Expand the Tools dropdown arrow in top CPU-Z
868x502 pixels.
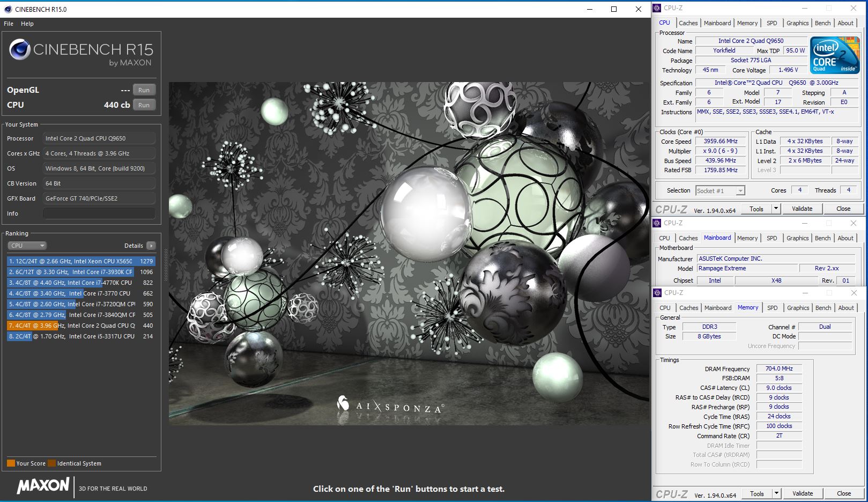(776, 209)
